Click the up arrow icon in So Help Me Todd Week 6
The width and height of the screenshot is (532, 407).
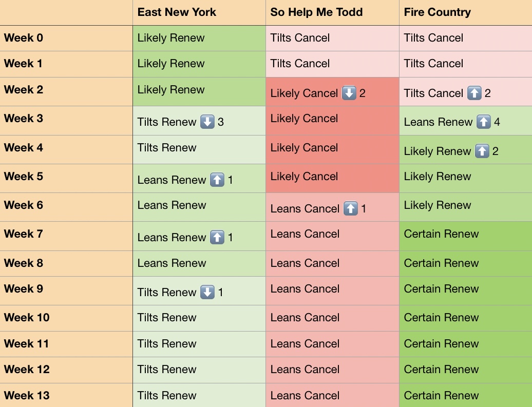(351, 208)
